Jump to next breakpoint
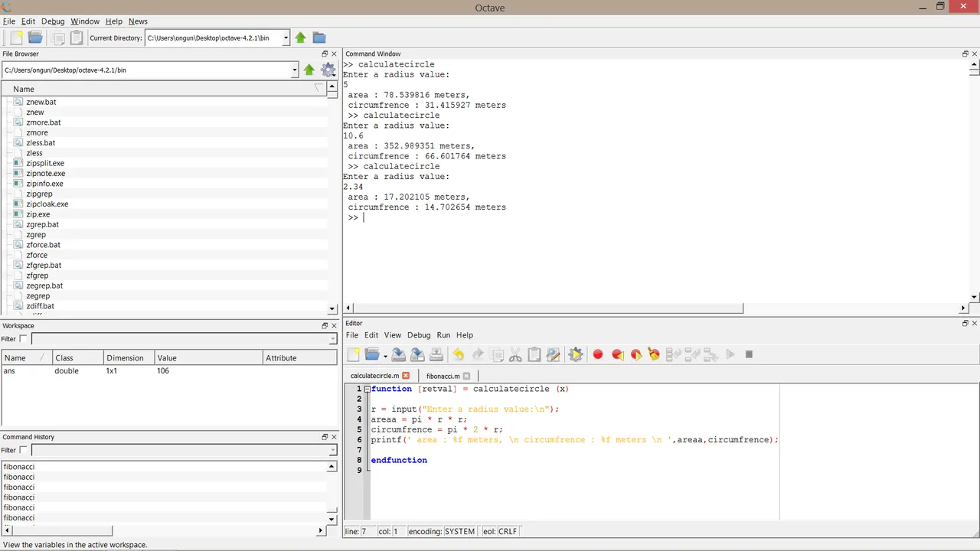 tap(635, 354)
